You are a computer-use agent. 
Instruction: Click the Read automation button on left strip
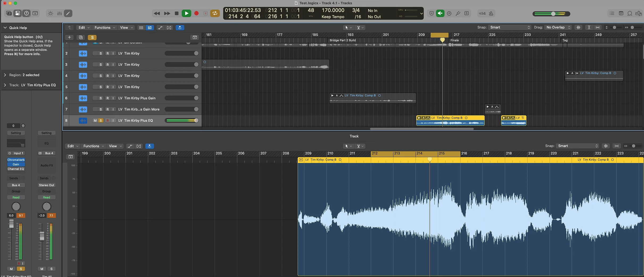[x=16, y=197]
